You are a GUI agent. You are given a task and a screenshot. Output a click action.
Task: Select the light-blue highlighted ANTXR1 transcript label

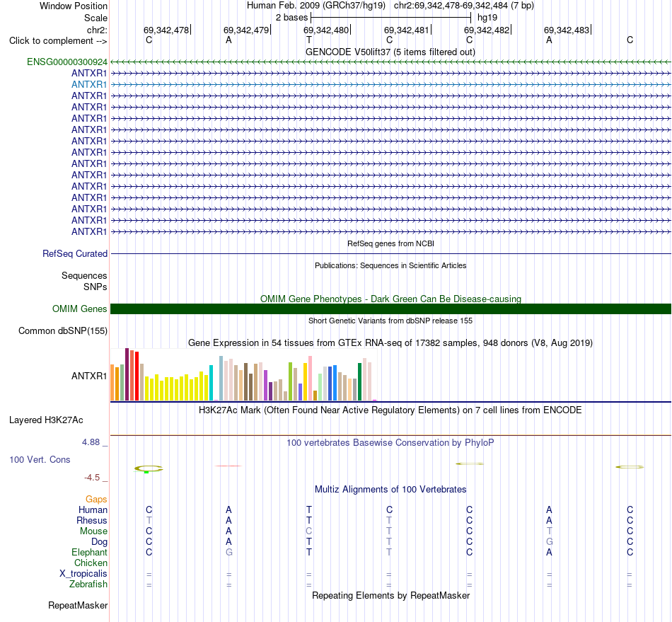(88, 84)
